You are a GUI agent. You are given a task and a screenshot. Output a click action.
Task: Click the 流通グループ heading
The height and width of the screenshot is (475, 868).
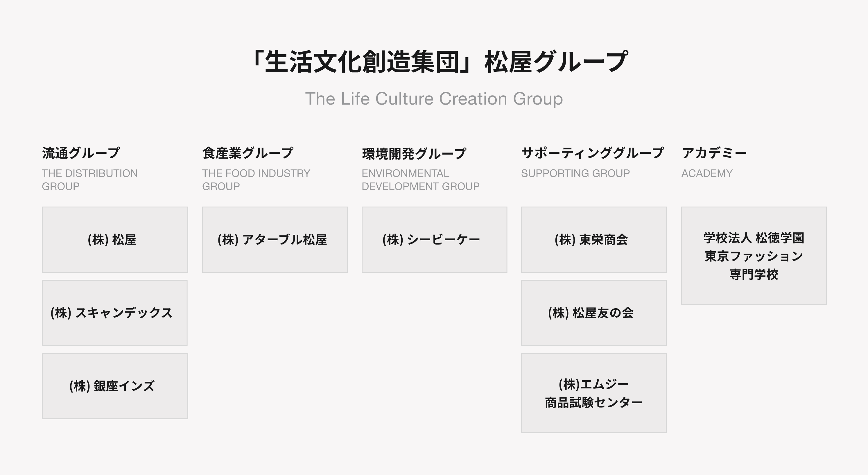tap(81, 153)
